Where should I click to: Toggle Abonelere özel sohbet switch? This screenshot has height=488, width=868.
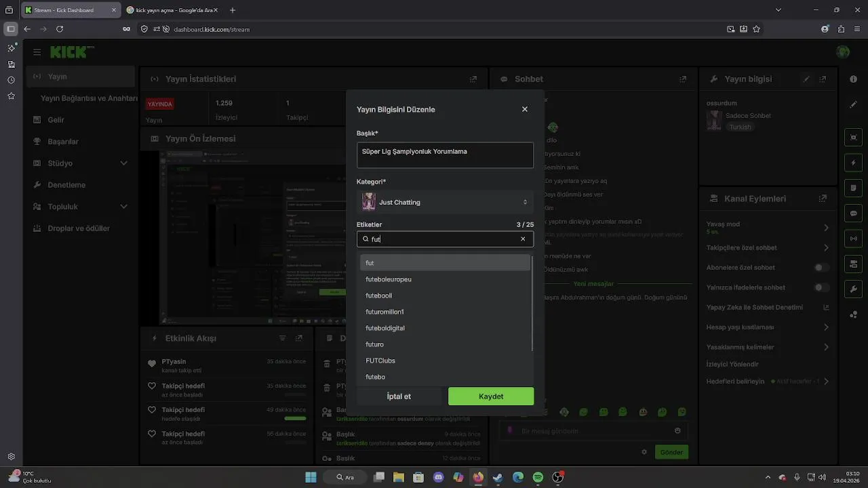822,268
